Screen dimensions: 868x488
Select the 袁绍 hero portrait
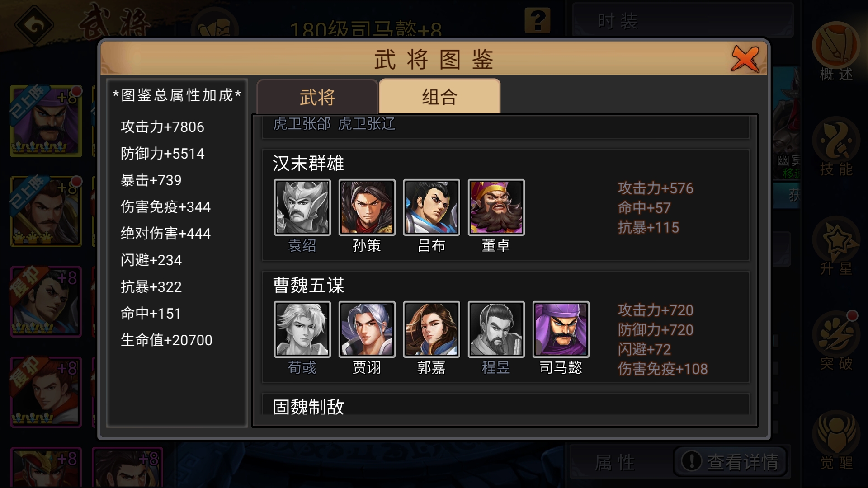(x=302, y=207)
